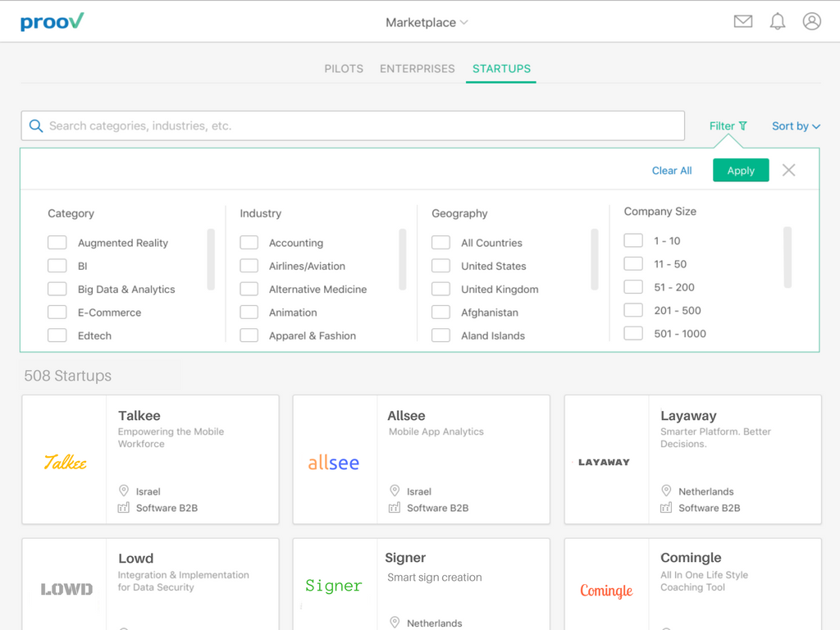The image size is (840, 630).
Task: Check Aland Islands geography
Action: [x=441, y=336]
